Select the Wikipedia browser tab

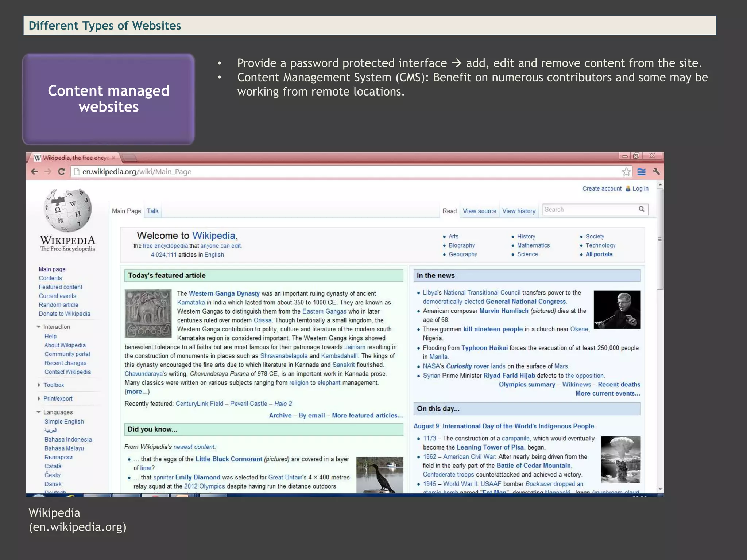click(x=75, y=157)
